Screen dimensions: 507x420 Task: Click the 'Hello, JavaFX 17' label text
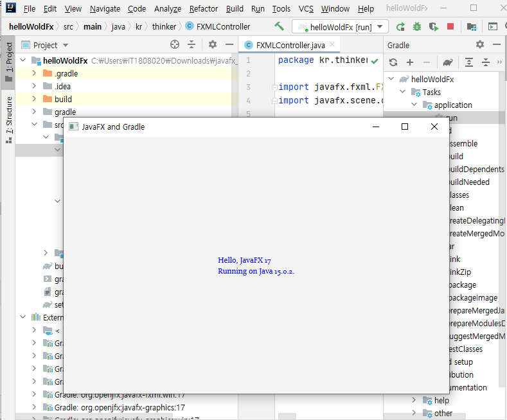point(244,260)
